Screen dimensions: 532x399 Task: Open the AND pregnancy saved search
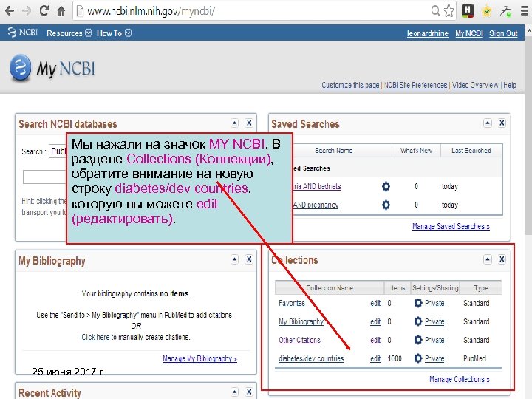click(316, 205)
